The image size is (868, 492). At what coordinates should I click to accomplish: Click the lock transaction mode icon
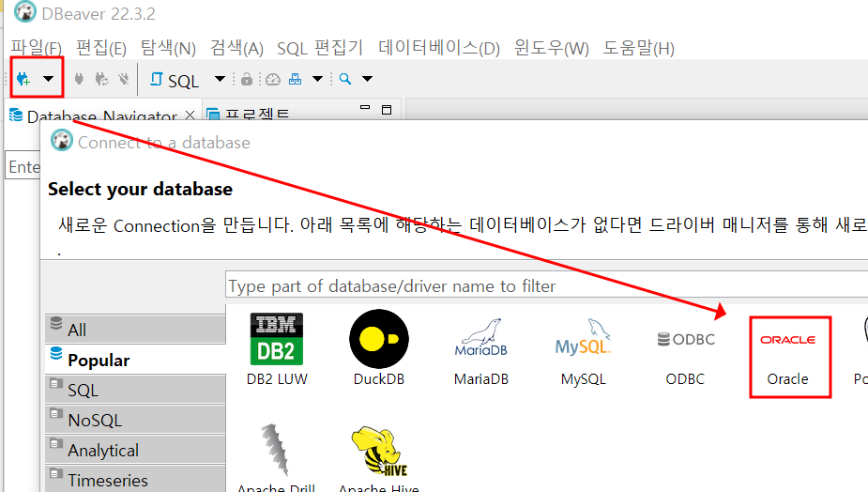247,79
